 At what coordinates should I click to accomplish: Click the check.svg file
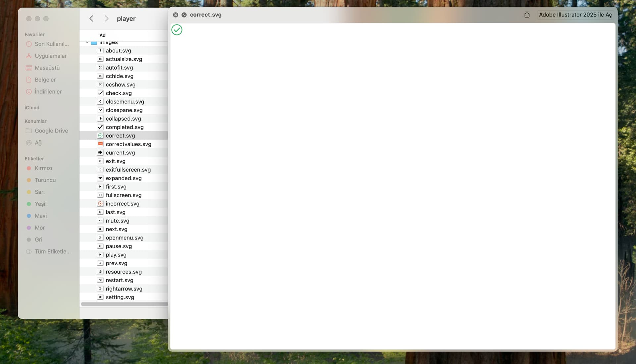point(119,93)
